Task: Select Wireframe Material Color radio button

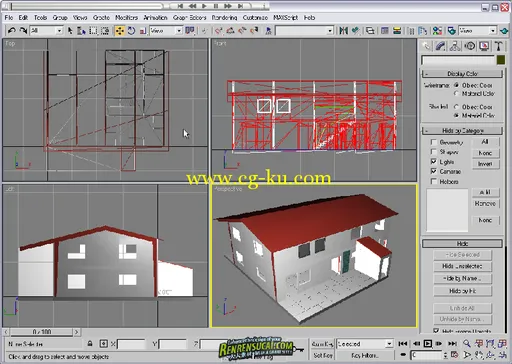Action: click(x=457, y=94)
